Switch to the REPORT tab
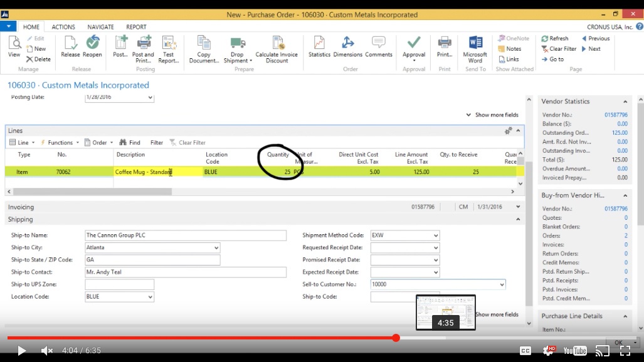 (136, 27)
